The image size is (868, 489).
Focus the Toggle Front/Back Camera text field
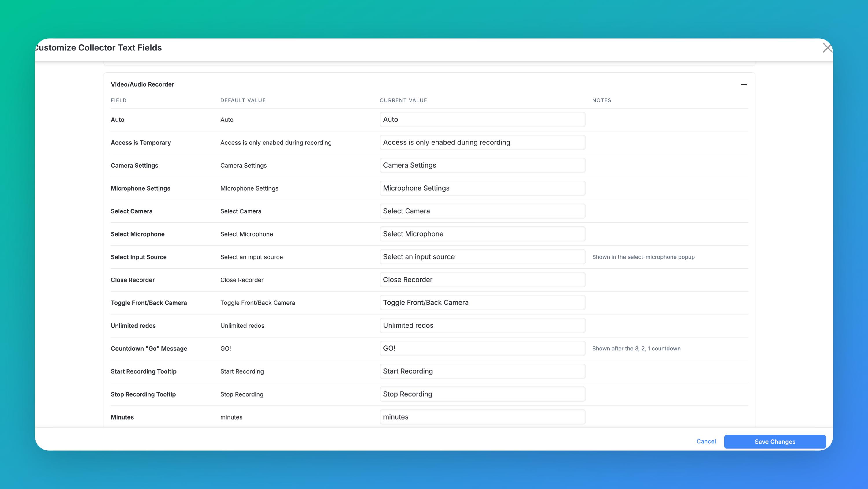click(x=482, y=303)
